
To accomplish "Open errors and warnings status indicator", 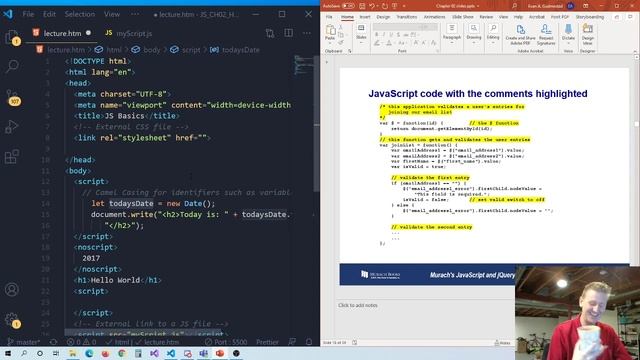I will [81, 342].
